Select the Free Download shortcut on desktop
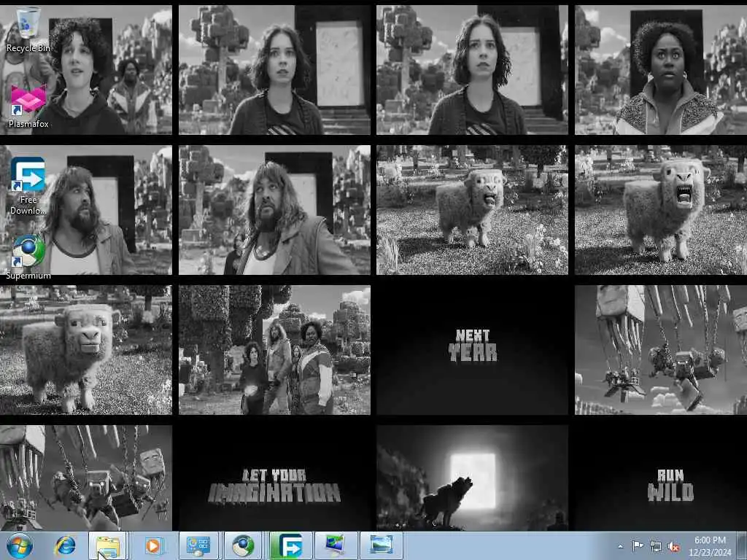 coord(28,186)
